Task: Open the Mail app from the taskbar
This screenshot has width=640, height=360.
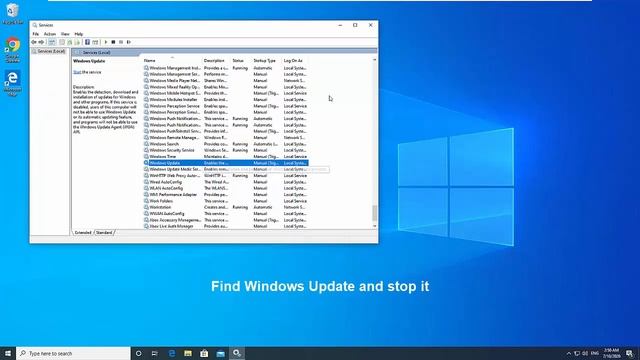Action: tap(220, 353)
